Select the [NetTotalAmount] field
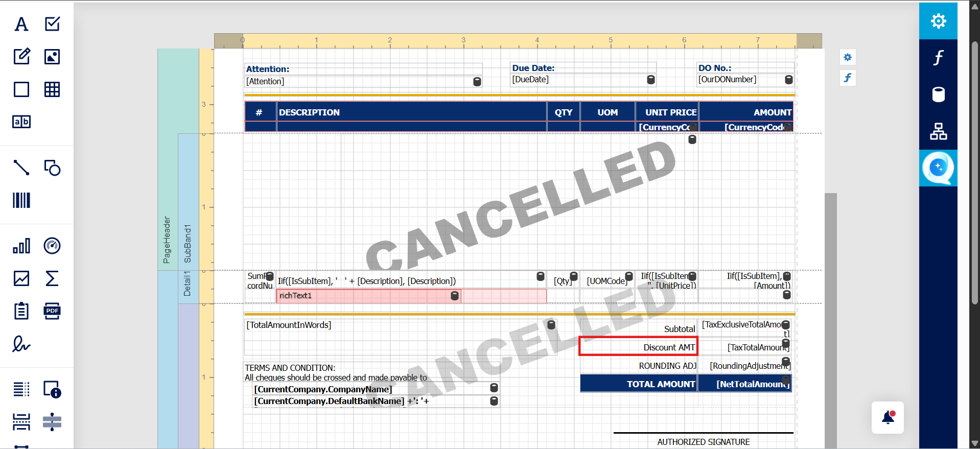980x449 pixels. 745,384
